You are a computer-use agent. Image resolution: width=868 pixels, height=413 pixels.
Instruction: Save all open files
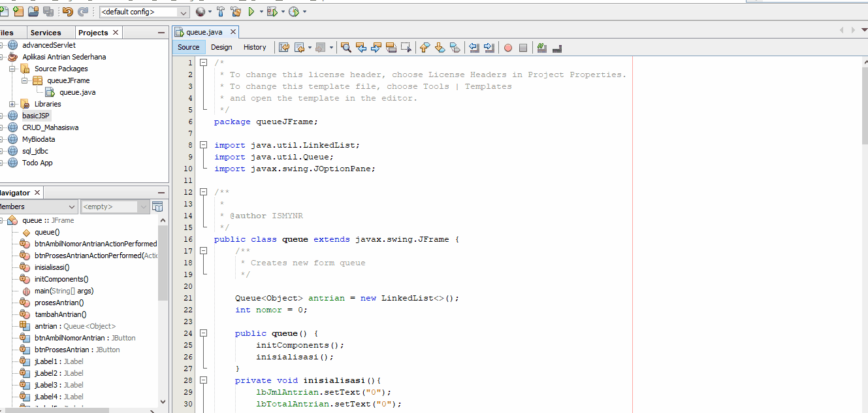48,11
